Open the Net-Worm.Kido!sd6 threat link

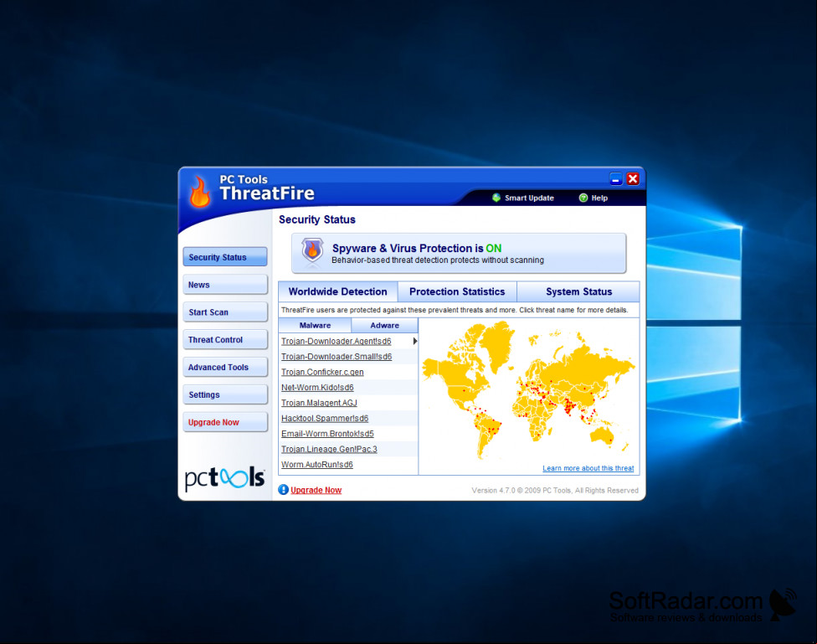(x=317, y=388)
